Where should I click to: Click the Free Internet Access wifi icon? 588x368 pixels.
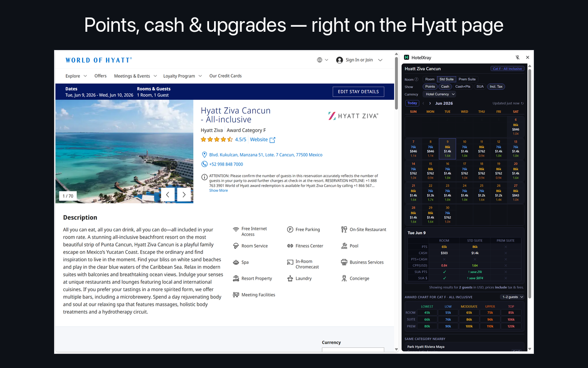pos(236,229)
